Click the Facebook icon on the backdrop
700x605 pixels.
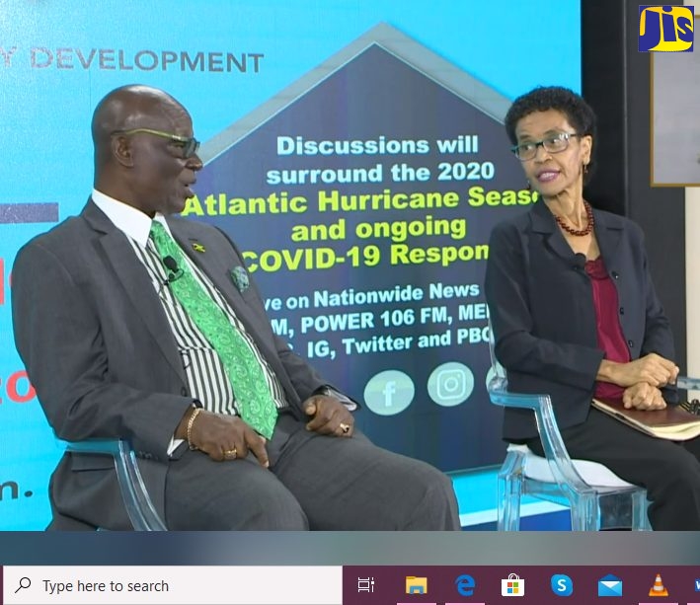coord(389,393)
